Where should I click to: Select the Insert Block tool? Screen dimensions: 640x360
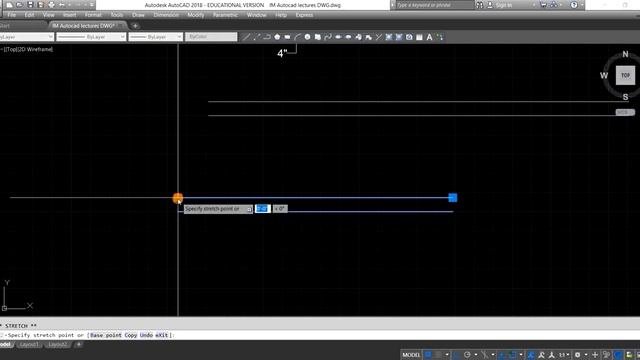coord(358,37)
